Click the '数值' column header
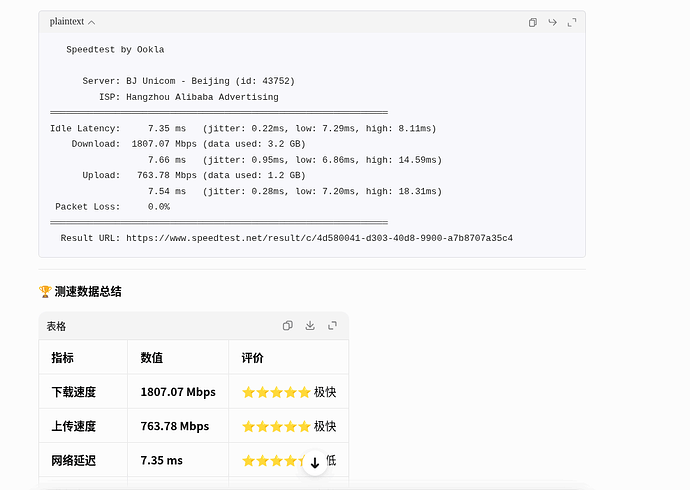 [152, 358]
